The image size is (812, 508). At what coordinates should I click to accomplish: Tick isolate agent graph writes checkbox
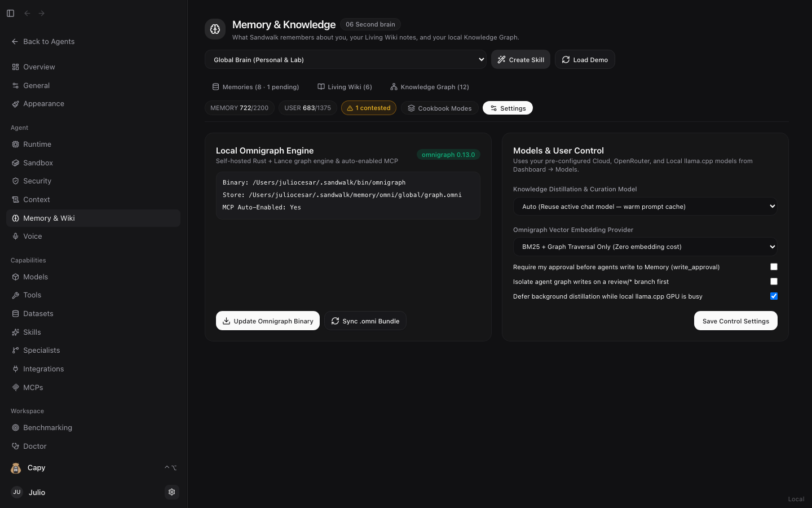coord(774,282)
